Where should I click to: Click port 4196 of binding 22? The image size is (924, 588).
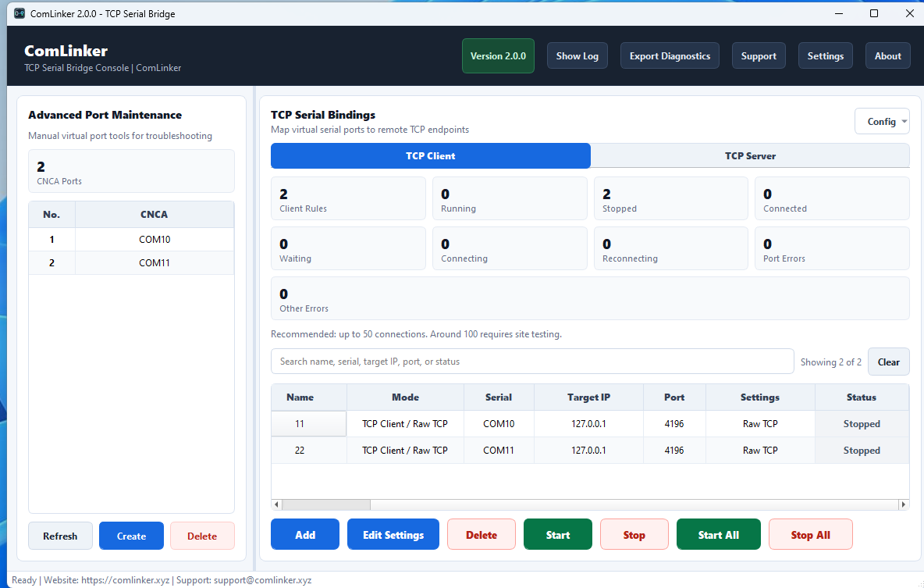[x=674, y=451]
